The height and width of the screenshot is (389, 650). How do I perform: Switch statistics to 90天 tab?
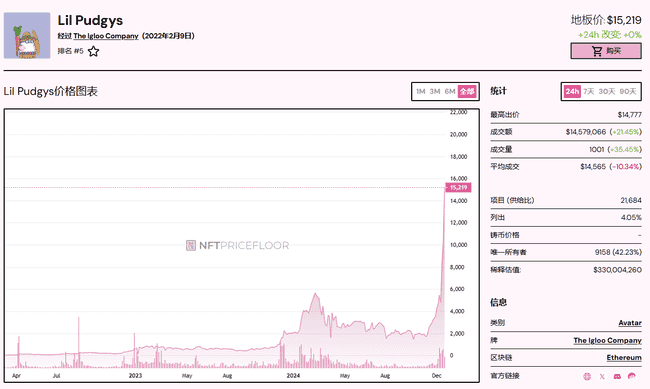coord(628,91)
